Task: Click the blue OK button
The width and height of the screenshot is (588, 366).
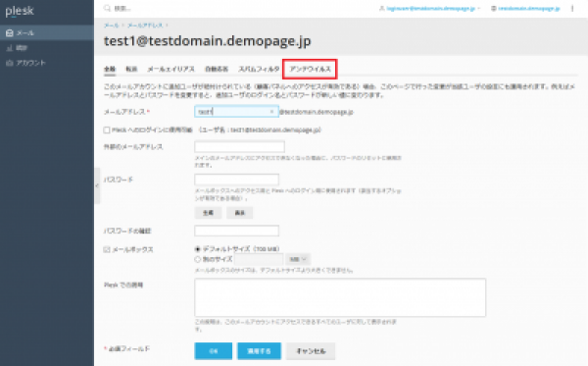Action: 213,351
